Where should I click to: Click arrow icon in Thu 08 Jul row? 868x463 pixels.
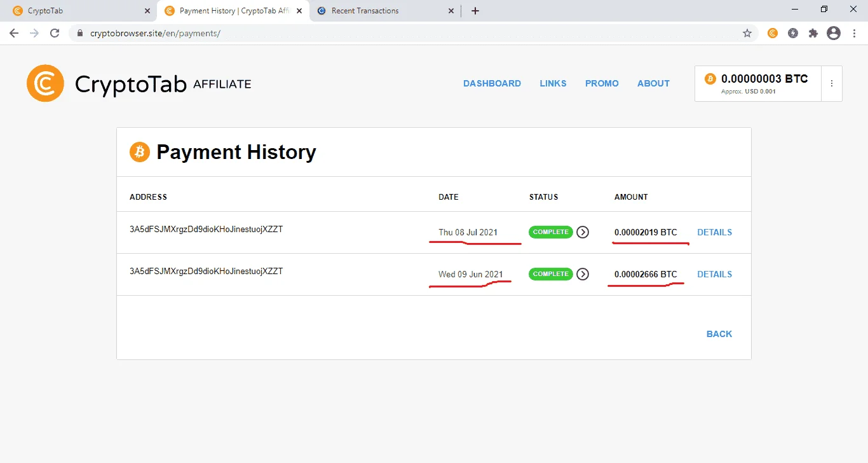[x=583, y=232]
